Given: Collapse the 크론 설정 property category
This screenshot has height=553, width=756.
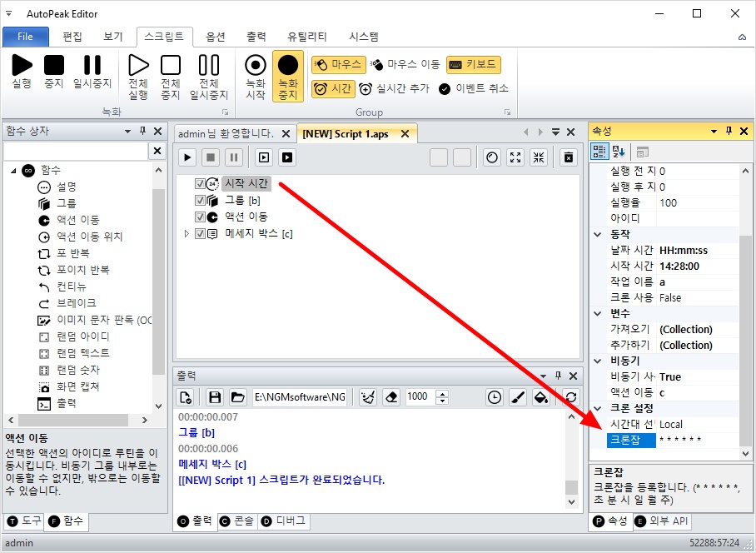Looking at the screenshot, I should click(598, 408).
